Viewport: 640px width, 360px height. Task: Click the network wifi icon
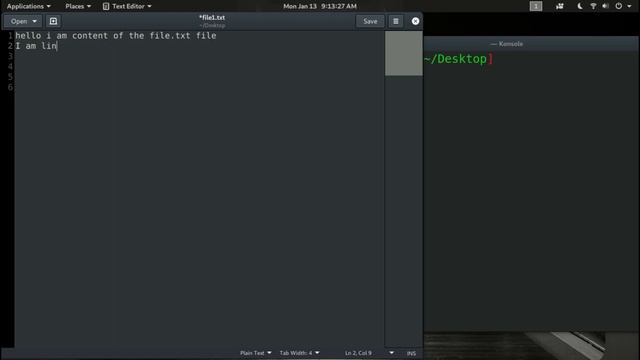click(x=593, y=6)
